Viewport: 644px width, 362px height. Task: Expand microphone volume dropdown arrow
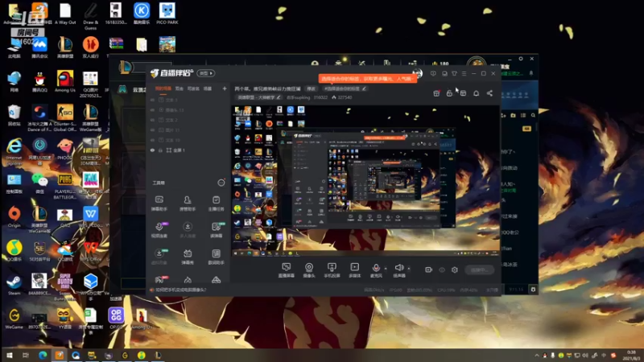pos(386,268)
